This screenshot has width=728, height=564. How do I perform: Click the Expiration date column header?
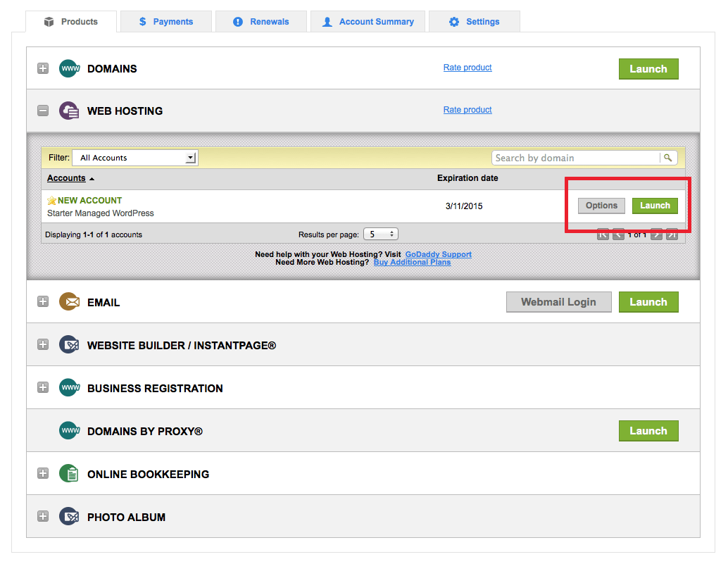(467, 178)
